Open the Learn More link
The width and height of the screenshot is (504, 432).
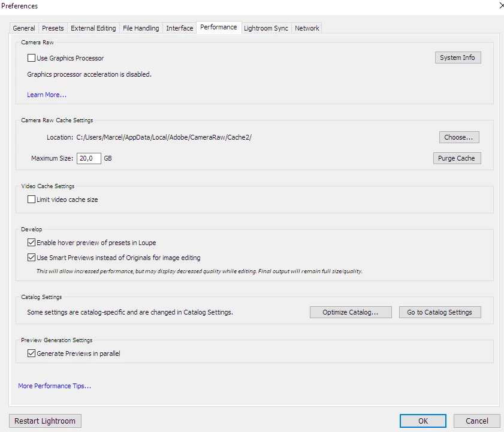(x=47, y=95)
